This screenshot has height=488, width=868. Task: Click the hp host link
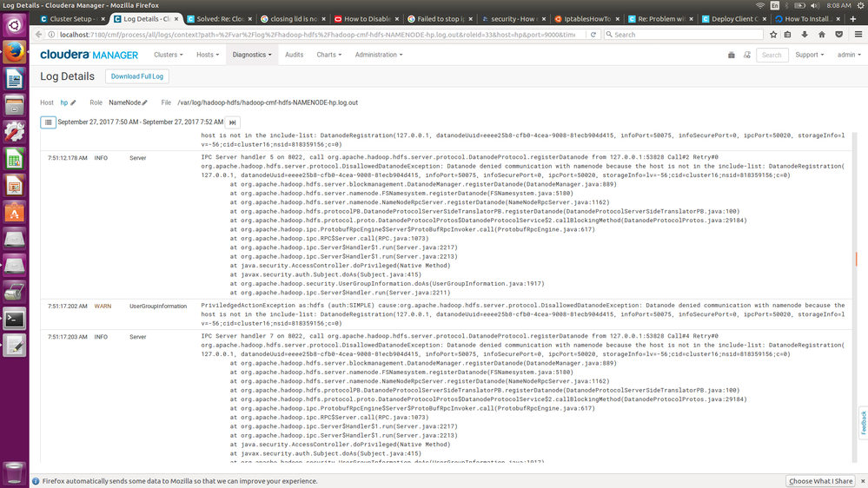tap(64, 103)
